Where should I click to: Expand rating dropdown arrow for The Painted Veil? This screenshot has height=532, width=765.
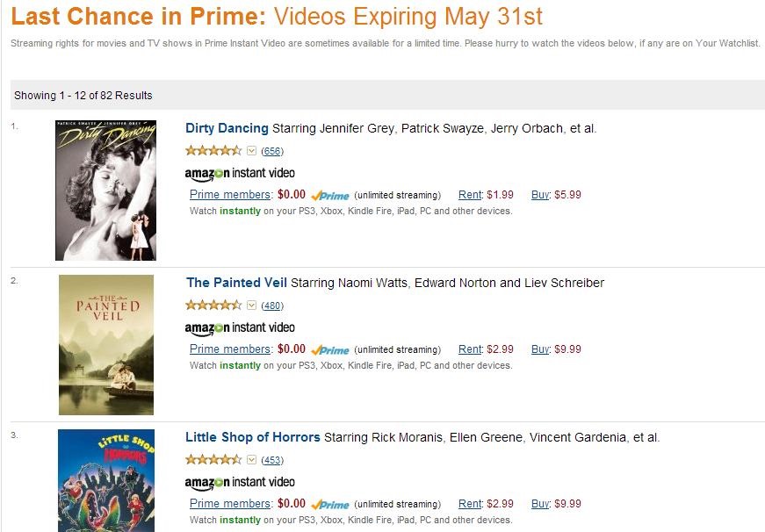252,306
